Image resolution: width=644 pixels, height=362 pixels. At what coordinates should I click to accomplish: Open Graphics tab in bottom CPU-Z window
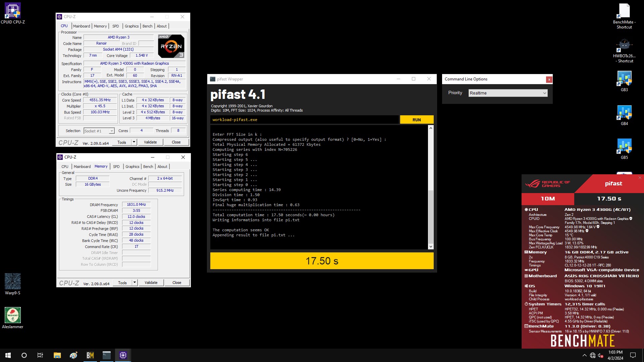(x=132, y=167)
